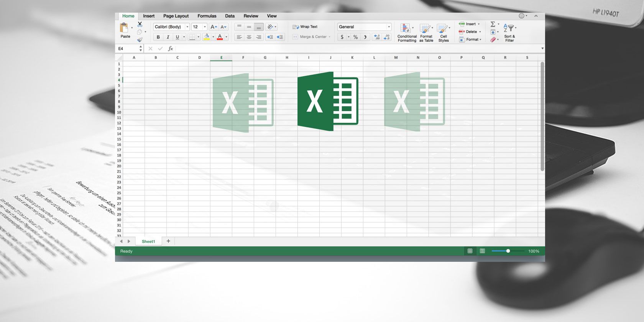644x322 pixels.
Task: Apply dollar currency format
Action: pos(342,37)
